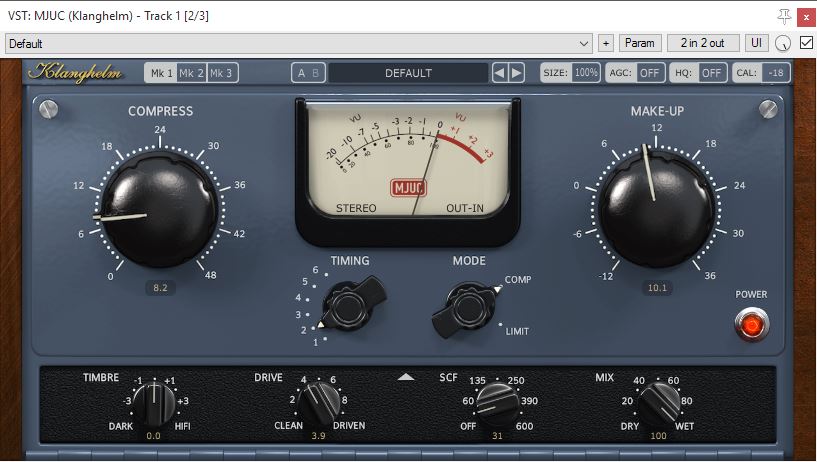Select the previous preset arrow

[499, 73]
